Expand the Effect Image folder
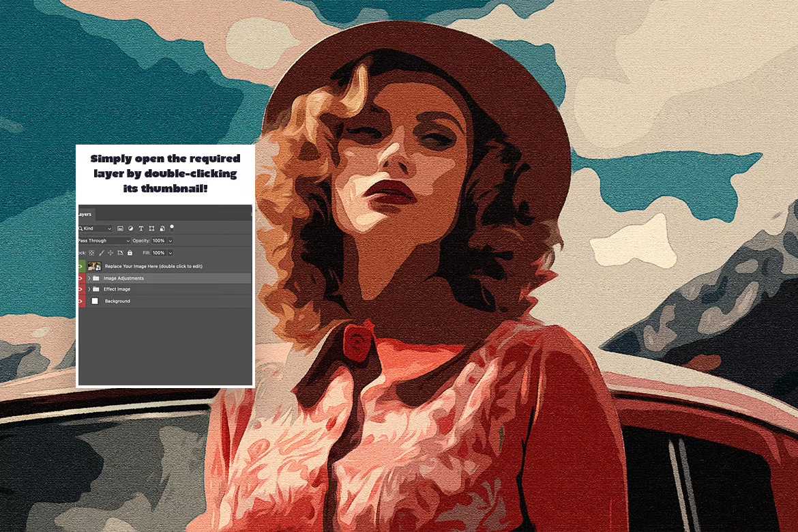The image size is (798, 532). click(89, 289)
